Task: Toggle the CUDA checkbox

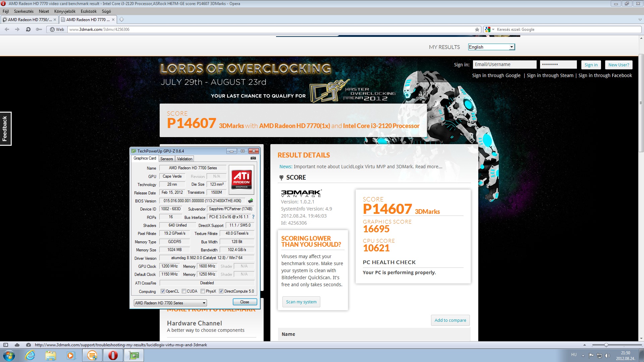Action: (x=184, y=291)
